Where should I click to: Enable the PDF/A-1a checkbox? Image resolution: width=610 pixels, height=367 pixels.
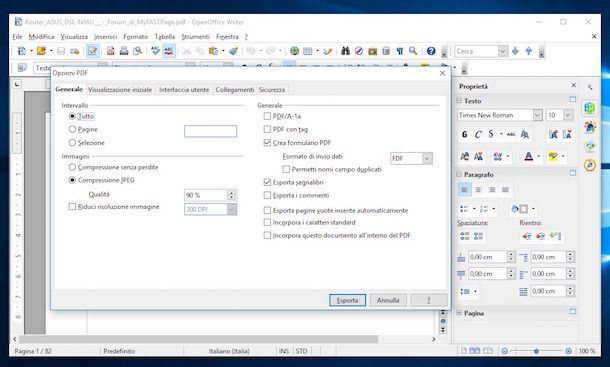pos(267,116)
